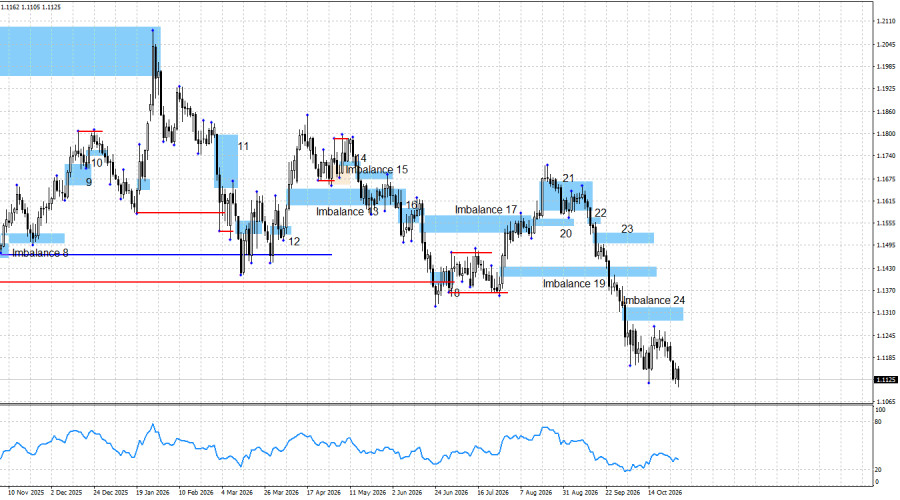Select the Imbalance 17 label
The height and width of the screenshot is (500, 900).
[486, 210]
